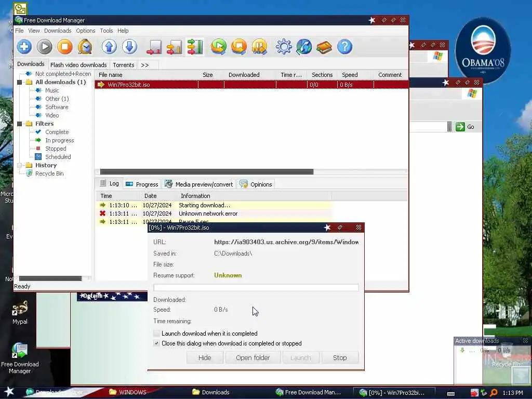Viewport: 532px width, 399px height.
Task: Open the Tools menu
Action: (107, 31)
